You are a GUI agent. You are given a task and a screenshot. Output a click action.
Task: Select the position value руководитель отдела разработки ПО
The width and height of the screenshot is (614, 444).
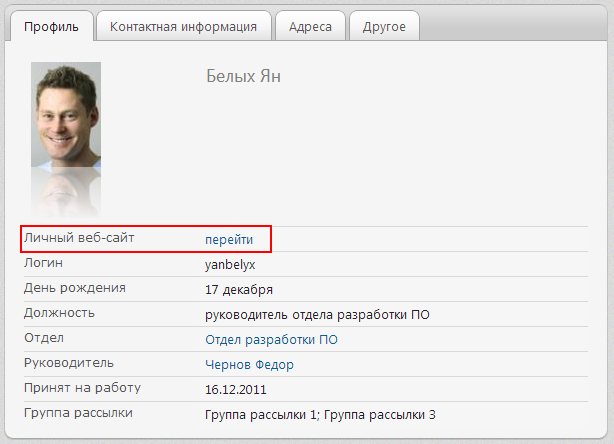click(x=317, y=314)
